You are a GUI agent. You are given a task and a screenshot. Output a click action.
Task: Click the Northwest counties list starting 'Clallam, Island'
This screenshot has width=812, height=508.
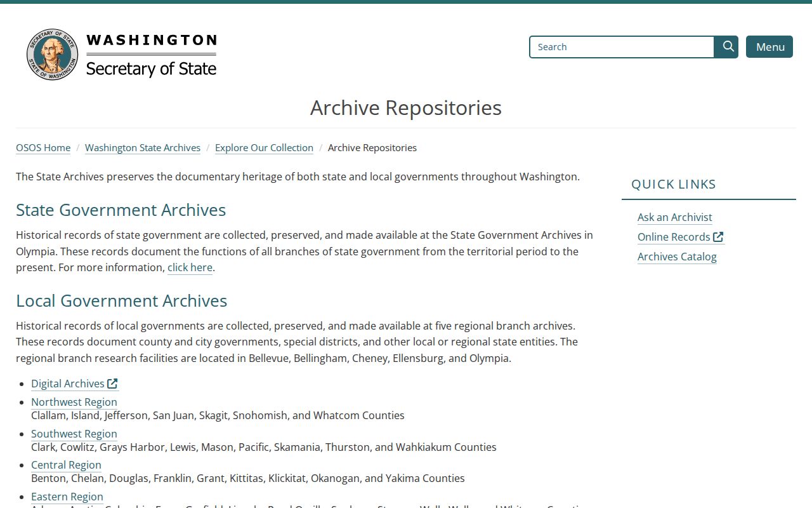coord(218,415)
